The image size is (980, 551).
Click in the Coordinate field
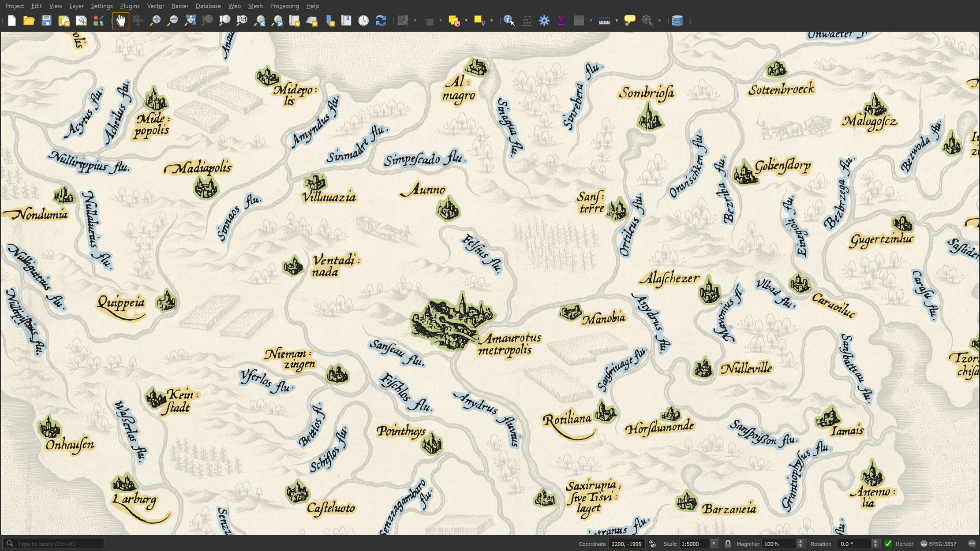click(627, 544)
